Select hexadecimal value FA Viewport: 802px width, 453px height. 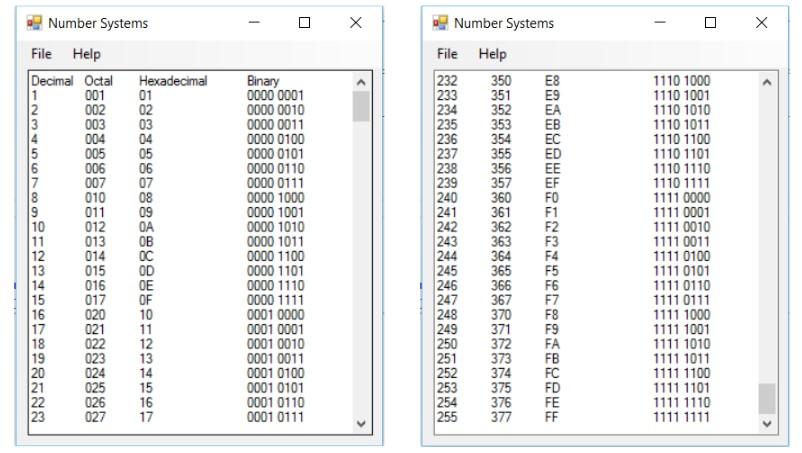[x=552, y=344]
